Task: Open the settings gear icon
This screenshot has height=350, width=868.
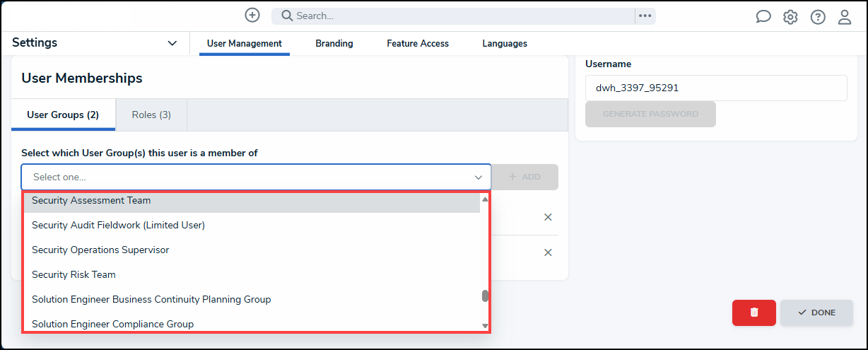Action: click(x=790, y=17)
